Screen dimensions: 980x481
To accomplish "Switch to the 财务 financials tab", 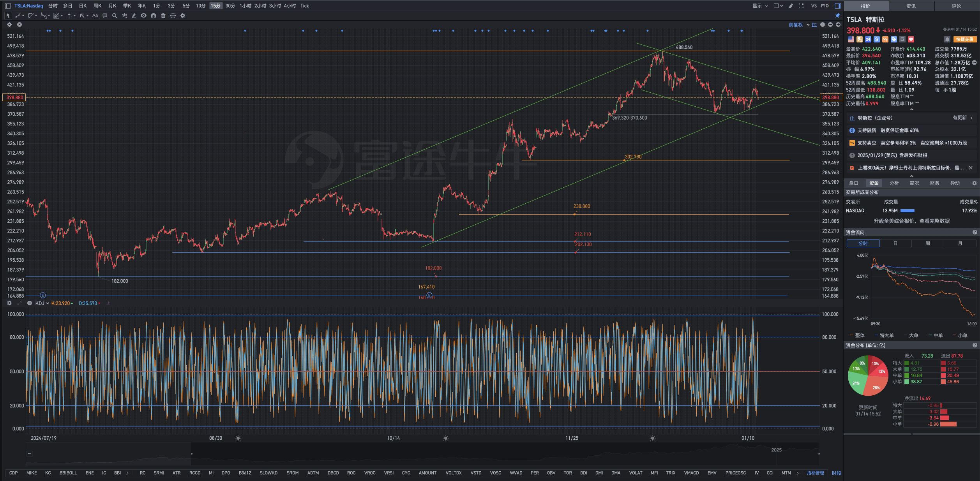I will 935,183.
